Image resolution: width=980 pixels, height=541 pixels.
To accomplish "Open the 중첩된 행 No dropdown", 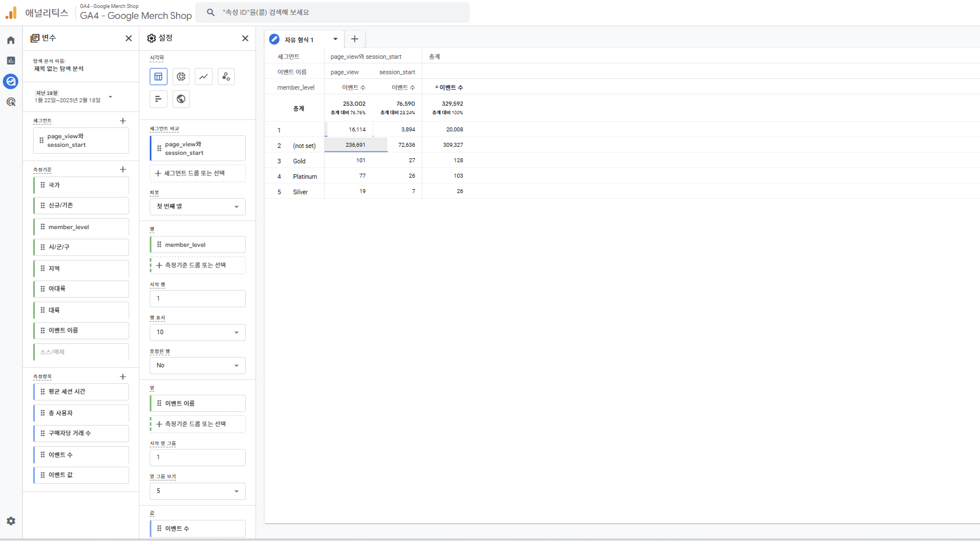I will pos(198,366).
